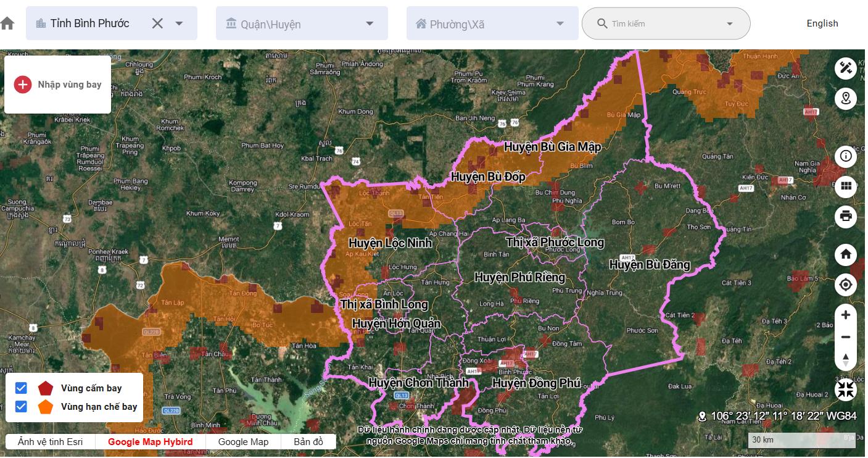Open the measurement tools button
This screenshot has height=458, width=868.
tap(845, 68)
